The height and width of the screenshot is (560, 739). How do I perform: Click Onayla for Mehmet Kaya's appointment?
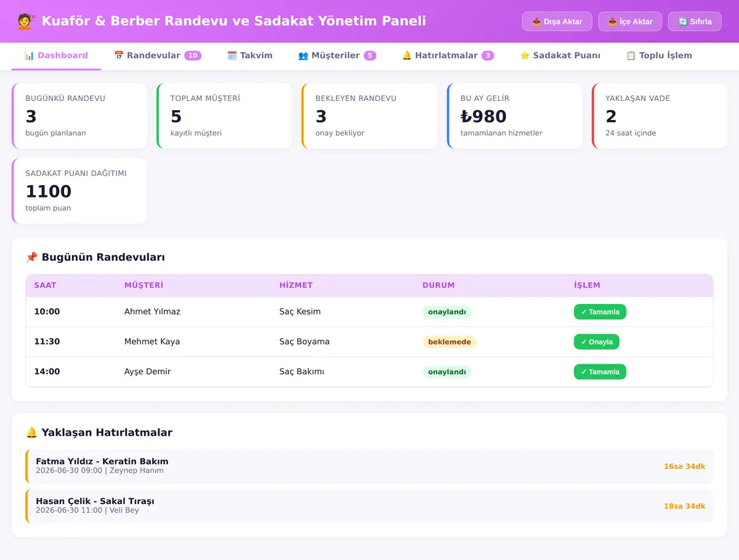click(597, 342)
